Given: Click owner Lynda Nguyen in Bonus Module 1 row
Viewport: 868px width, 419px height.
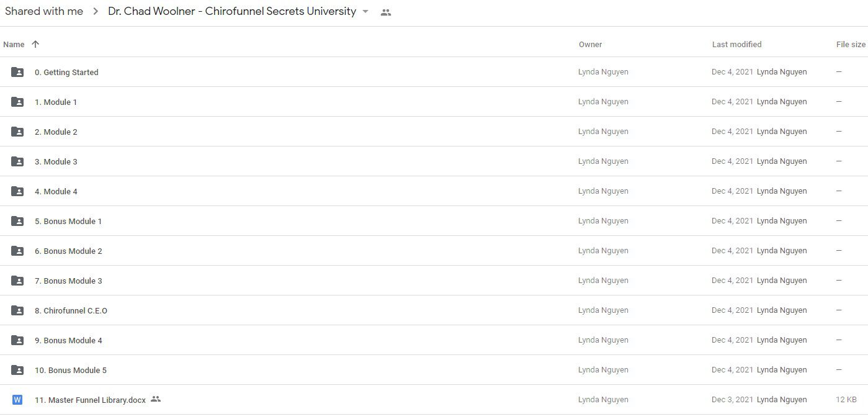Looking at the screenshot, I should pyautogui.click(x=603, y=221).
